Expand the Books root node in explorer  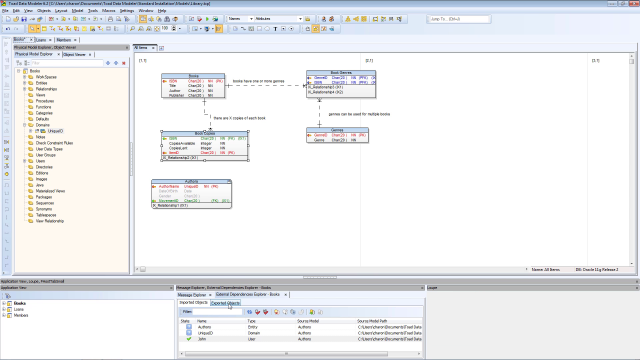[18, 71]
